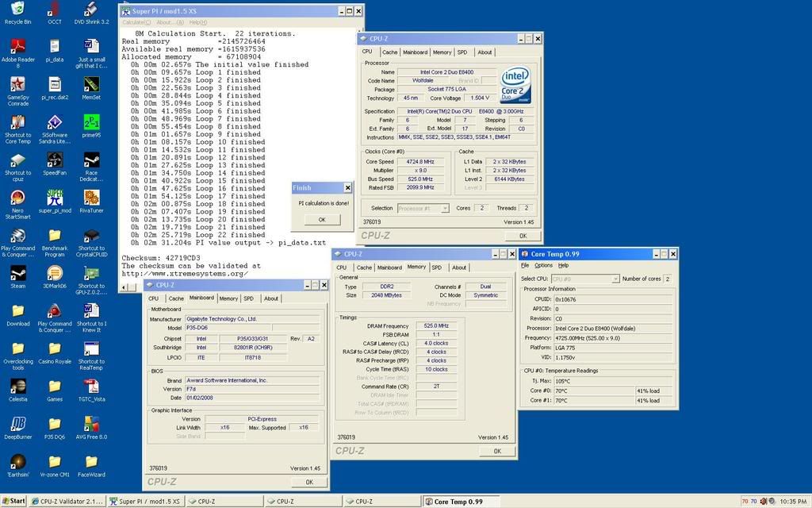
Task: Open Shortcut to cpuz icon
Action: pyautogui.click(x=17, y=162)
